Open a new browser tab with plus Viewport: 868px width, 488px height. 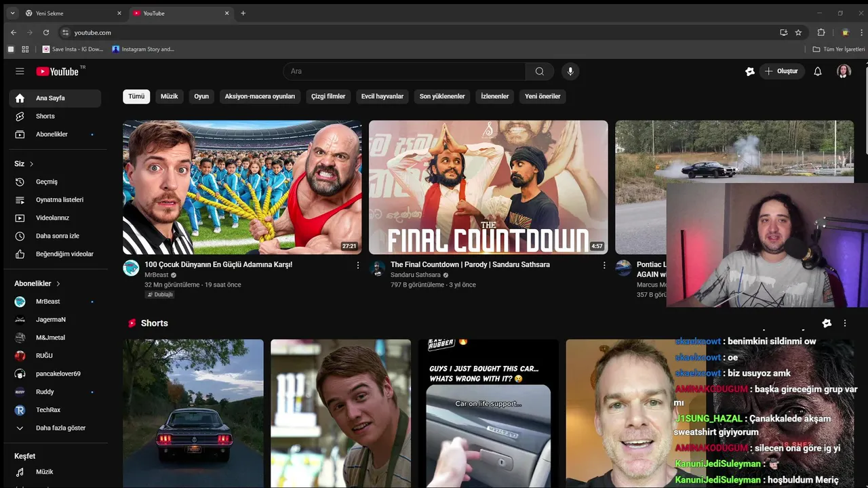pos(243,13)
